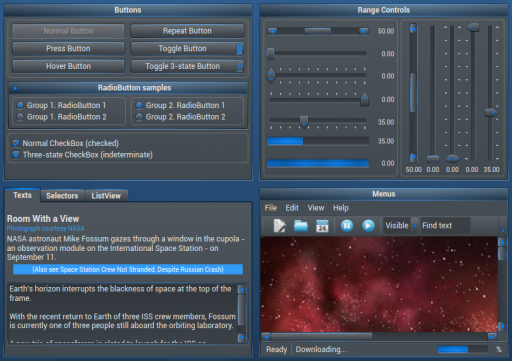Open the Visible combo box dropdown arrow
Viewport: 512px width, 361px height.
click(415, 226)
